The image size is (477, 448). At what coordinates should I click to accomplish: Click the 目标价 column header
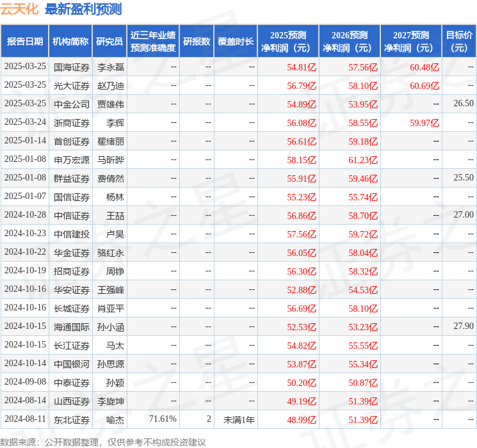click(459, 42)
